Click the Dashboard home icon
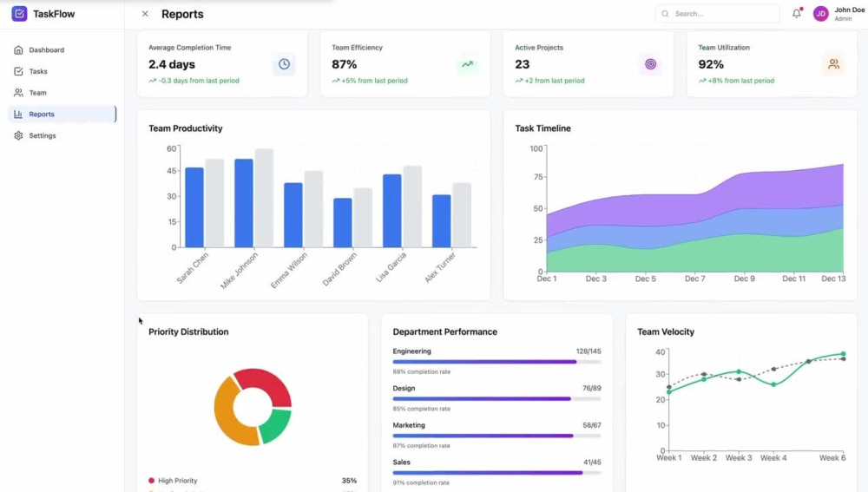Viewport: 868px width, 492px height. (x=18, y=49)
